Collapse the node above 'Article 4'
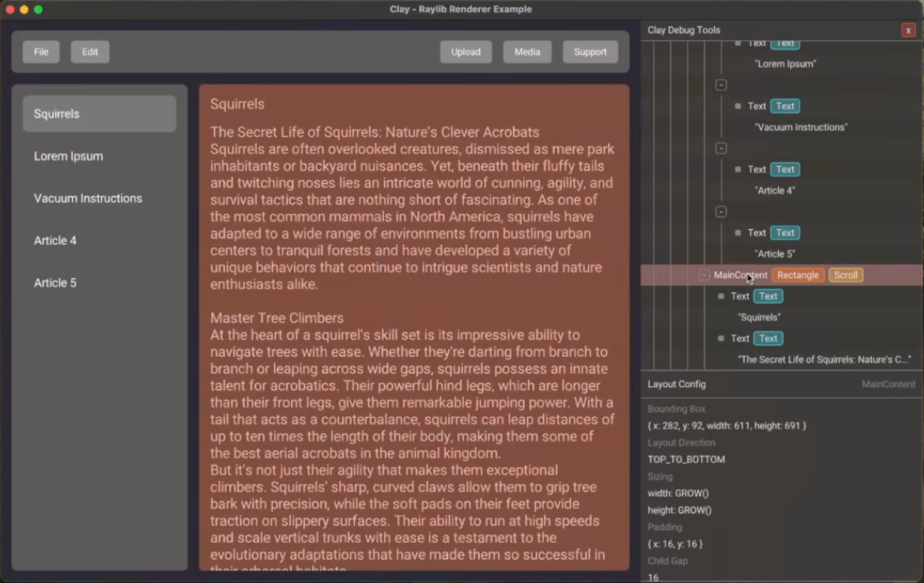924x583 pixels. coord(721,148)
